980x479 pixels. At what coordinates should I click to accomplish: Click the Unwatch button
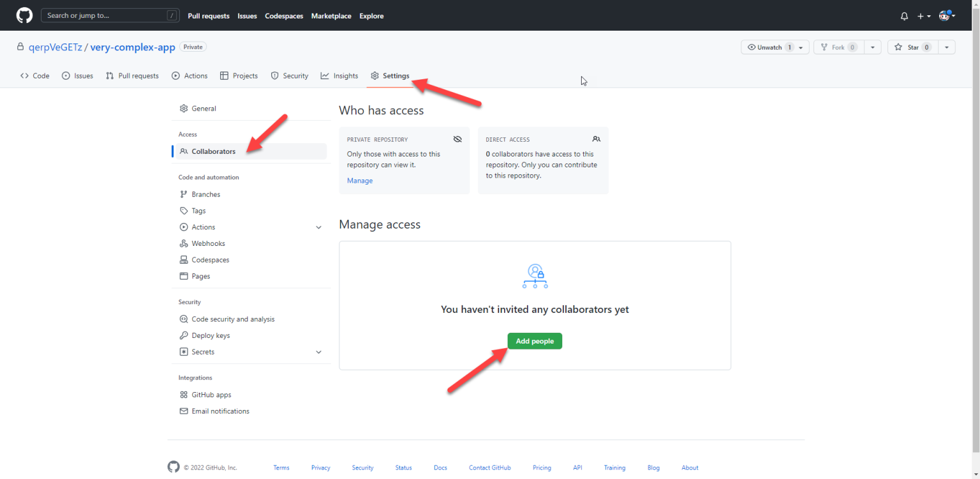click(x=768, y=47)
